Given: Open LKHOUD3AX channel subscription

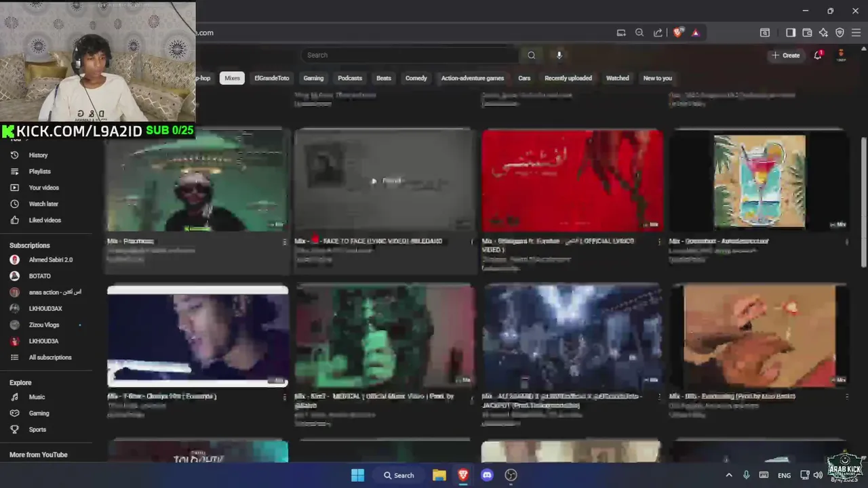Looking at the screenshot, I should point(45,308).
